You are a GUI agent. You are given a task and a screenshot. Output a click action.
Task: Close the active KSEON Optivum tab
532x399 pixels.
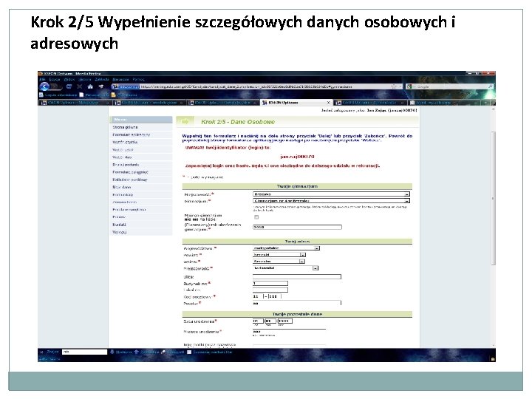coord(328,103)
